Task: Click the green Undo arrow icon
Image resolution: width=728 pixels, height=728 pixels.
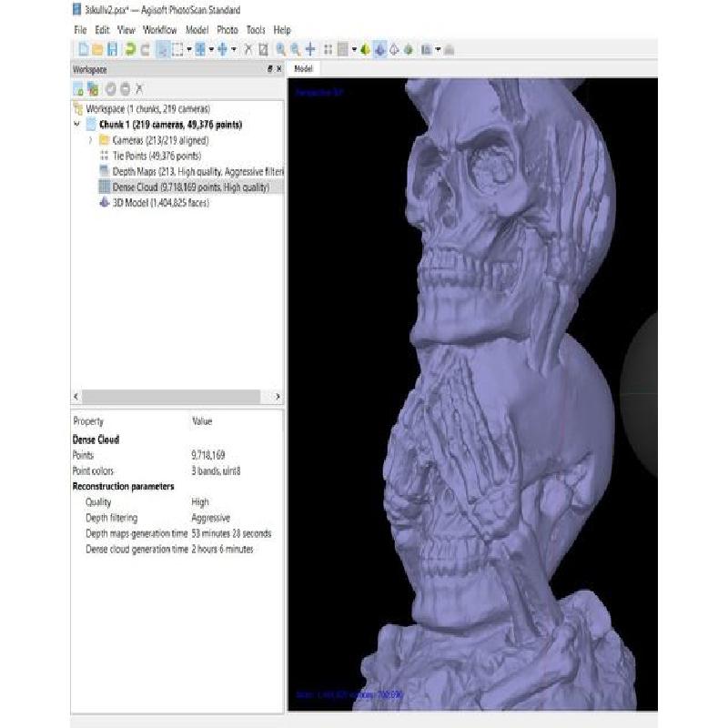Action: pos(130,49)
